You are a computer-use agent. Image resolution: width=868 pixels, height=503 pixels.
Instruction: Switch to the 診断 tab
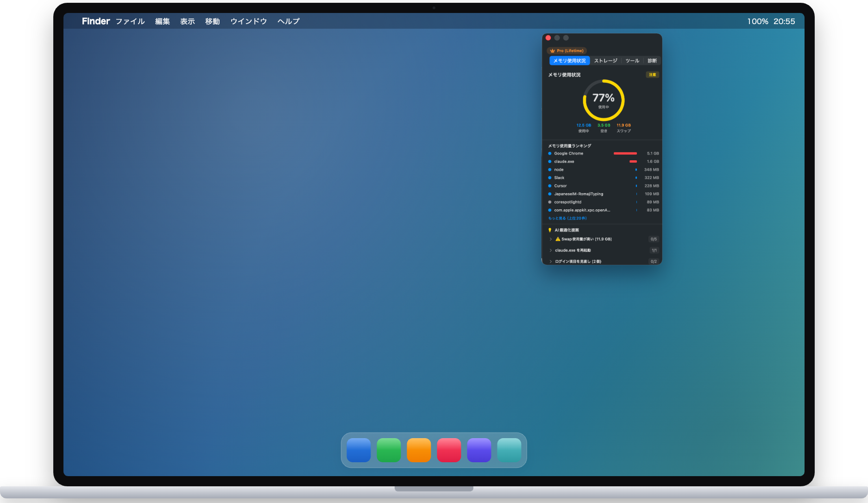(652, 61)
